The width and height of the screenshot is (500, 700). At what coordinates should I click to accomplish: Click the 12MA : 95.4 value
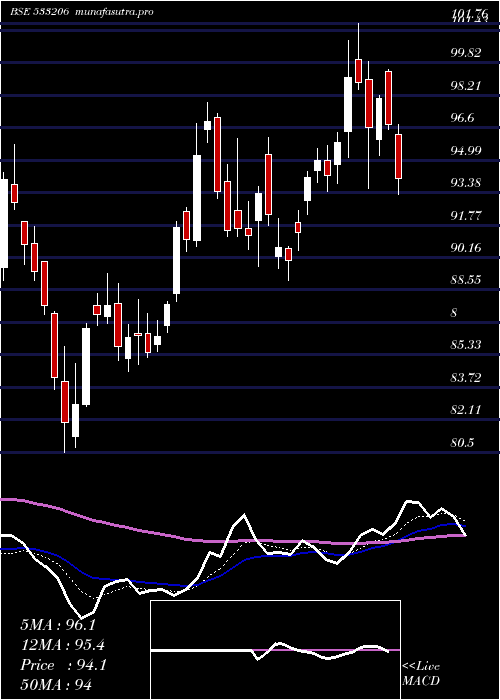[63, 645]
